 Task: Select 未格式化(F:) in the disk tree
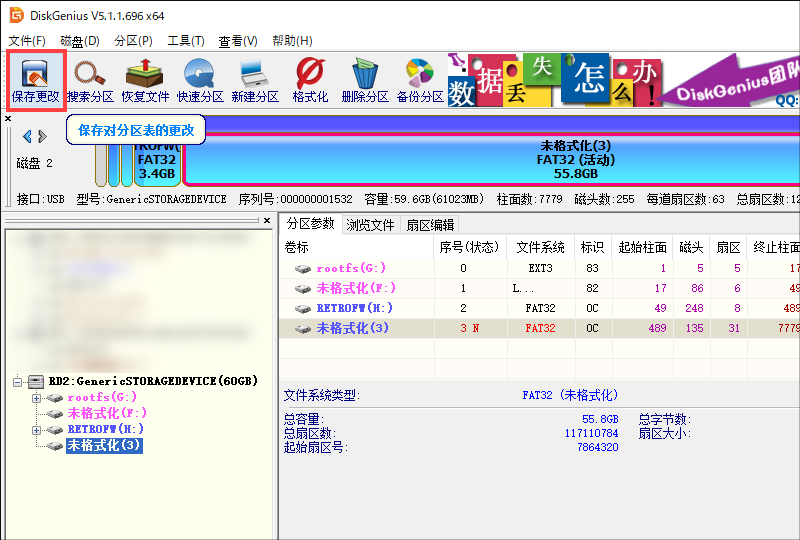click(107, 413)
